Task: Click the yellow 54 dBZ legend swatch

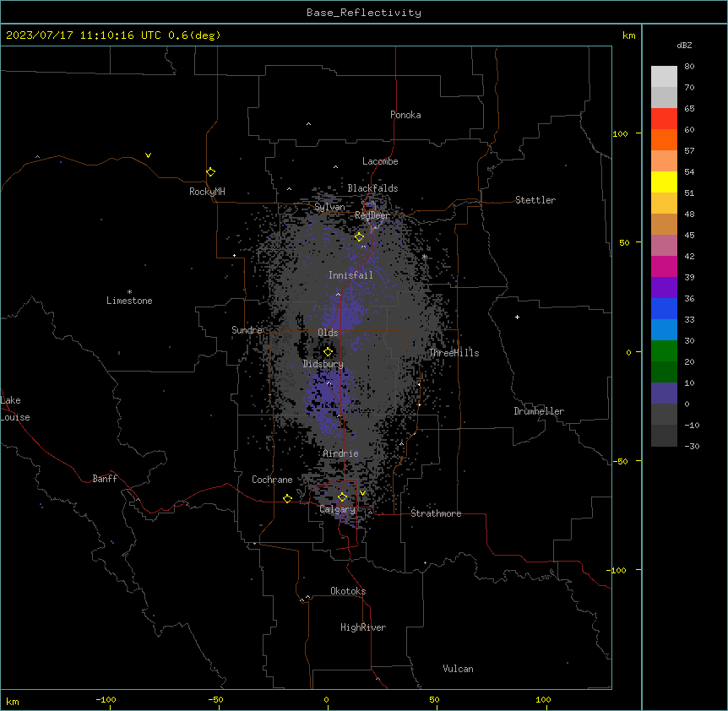Action: tap(664, 182)
